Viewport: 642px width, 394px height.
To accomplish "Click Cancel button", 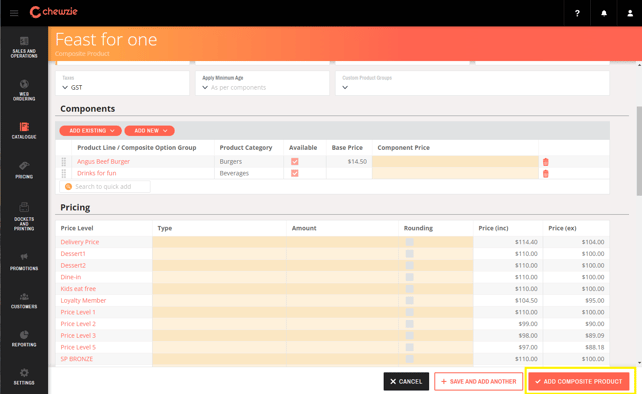I will 406,381.
